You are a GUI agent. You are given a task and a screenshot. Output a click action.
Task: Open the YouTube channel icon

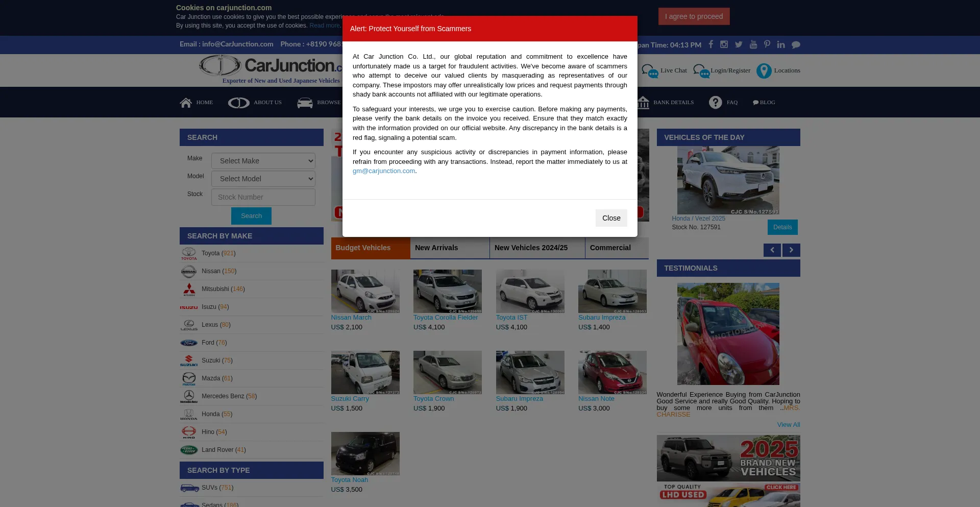[753, 44]
